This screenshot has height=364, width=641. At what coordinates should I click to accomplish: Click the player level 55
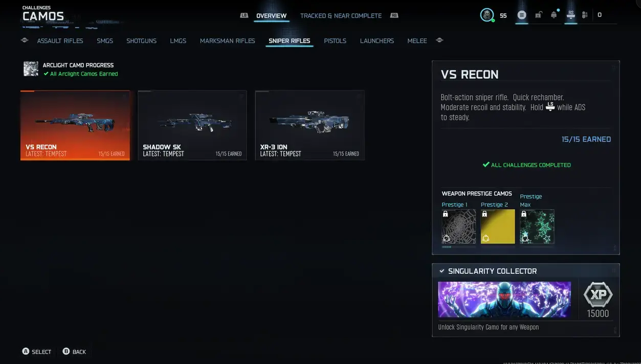(503, 15)
